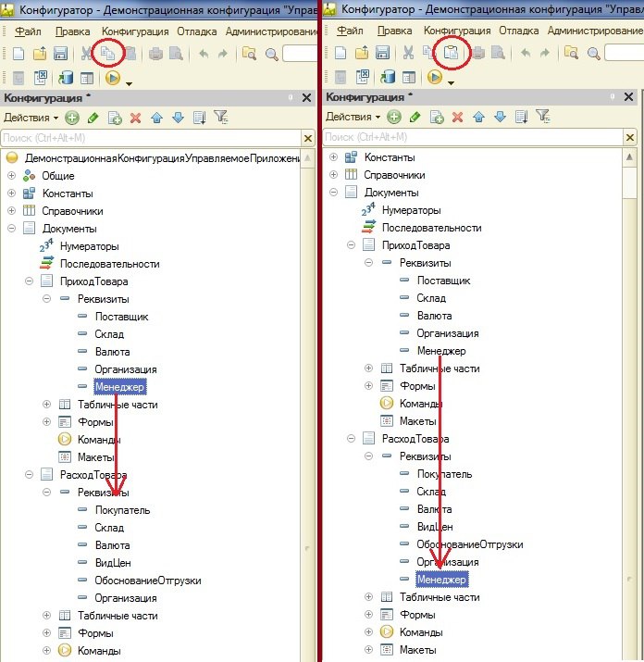
Task: Click search field in left Configuration panel
Action: (x=151, y=138)
